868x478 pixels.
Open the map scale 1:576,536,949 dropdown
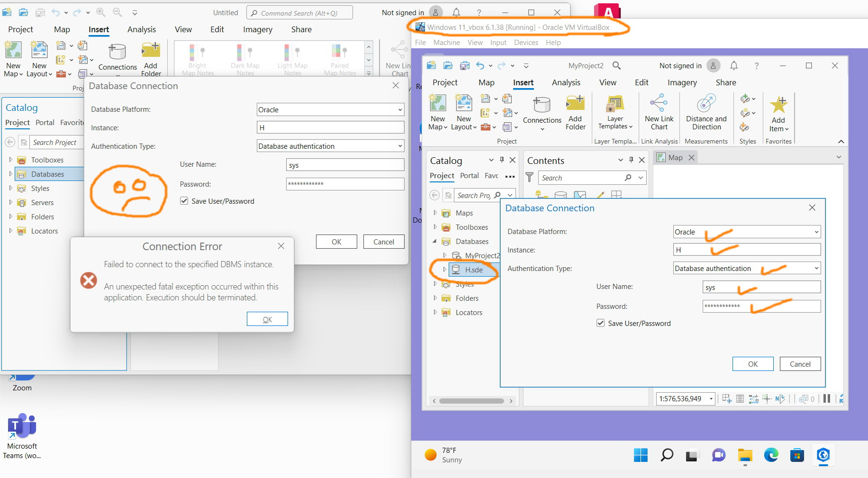point(711,399)
